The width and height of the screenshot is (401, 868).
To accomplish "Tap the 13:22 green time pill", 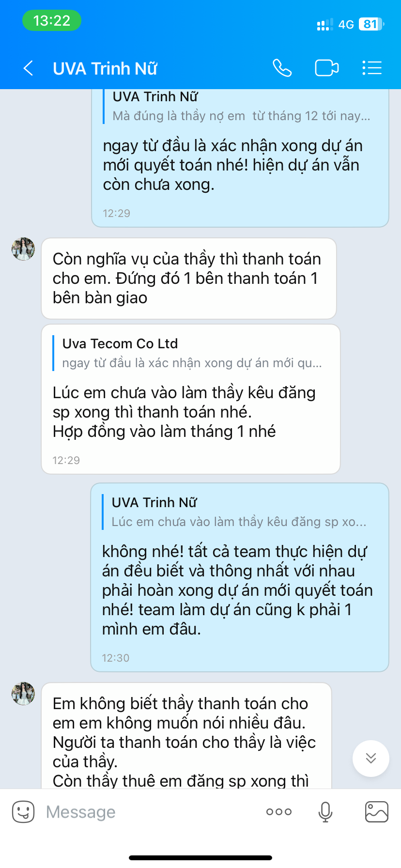I will (x=52, y=21).
